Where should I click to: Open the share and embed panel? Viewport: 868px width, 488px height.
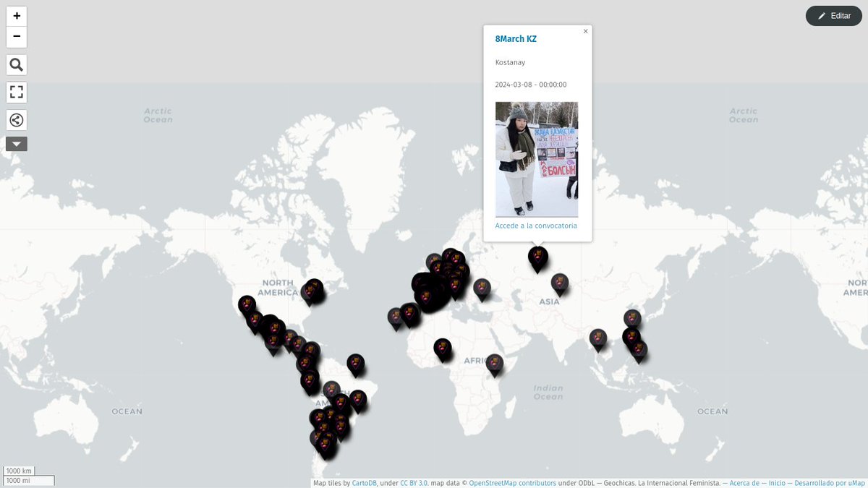tap(16, 119)
